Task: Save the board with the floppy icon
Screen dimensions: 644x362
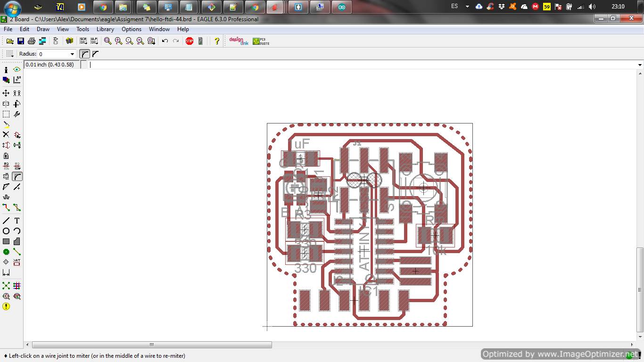Action: (x=20, y=41)
